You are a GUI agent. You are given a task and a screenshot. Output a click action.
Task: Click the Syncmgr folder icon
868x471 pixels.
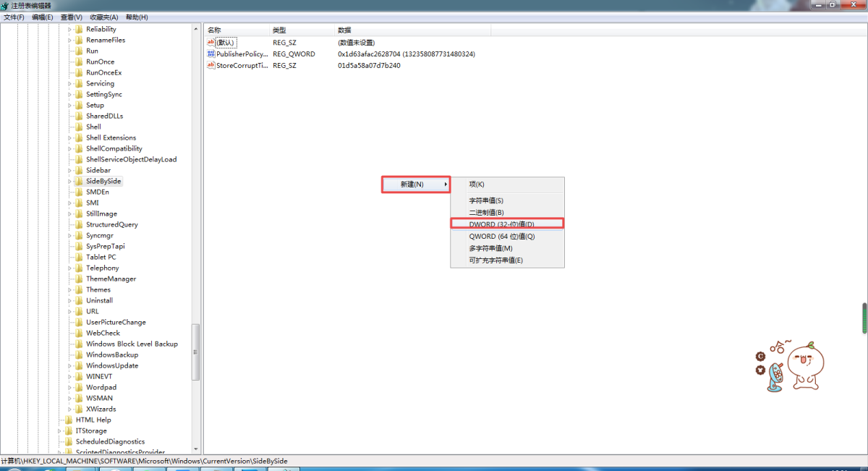[x=80, y=236]
